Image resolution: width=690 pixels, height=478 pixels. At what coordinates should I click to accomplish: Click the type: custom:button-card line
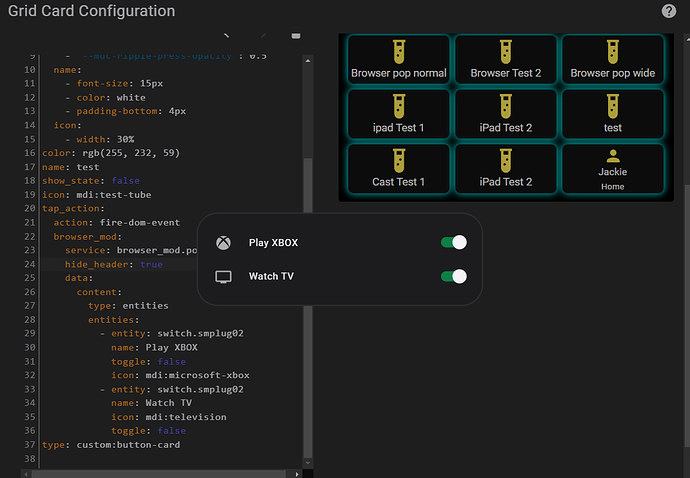pyautogui.click(x=110, y=444)
